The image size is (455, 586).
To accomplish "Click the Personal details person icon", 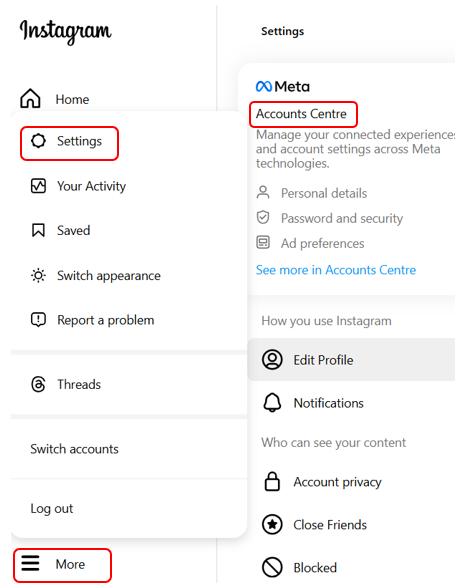I will (263, 192).
